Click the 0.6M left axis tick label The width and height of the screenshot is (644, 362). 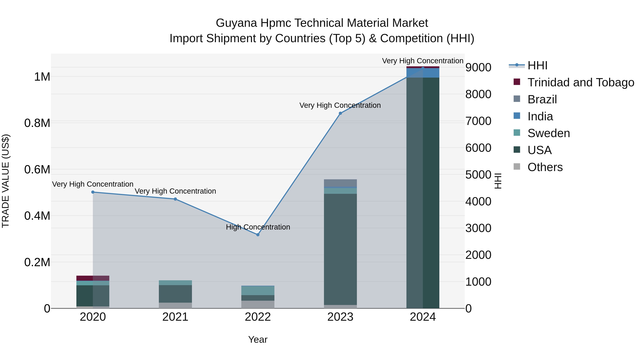[x=37, y=169]
